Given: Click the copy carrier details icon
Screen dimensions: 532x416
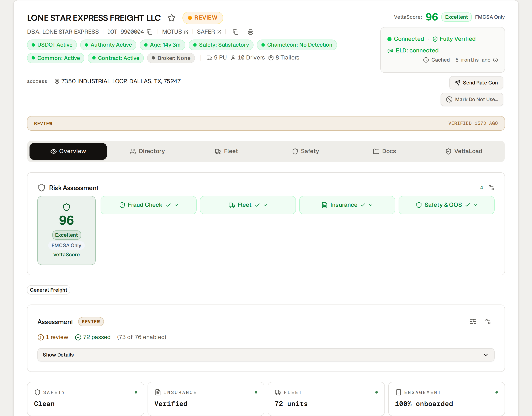Looking at the screenshot, I should [x=235, y=32].
